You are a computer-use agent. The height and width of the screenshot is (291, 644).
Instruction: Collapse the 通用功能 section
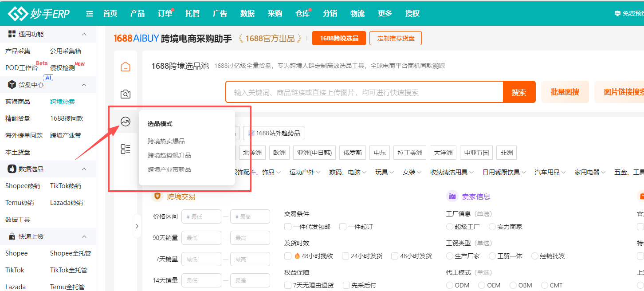pos(84,34)
